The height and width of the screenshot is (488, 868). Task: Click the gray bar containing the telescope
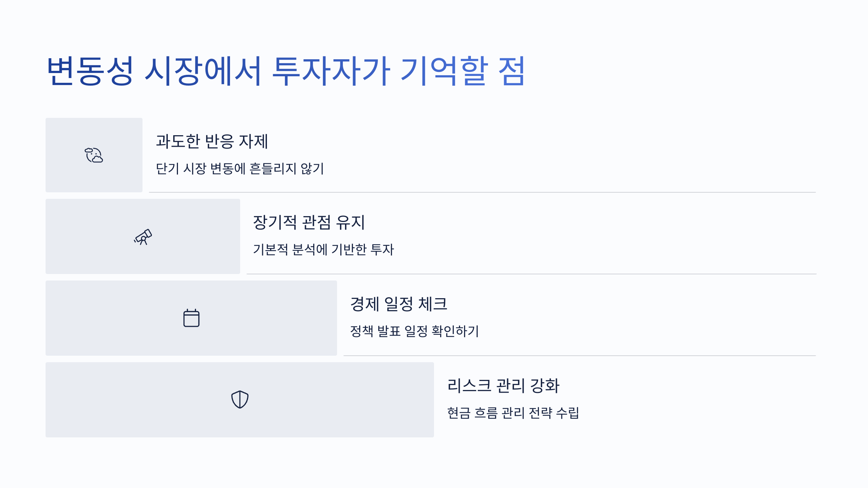click(143, 236)
